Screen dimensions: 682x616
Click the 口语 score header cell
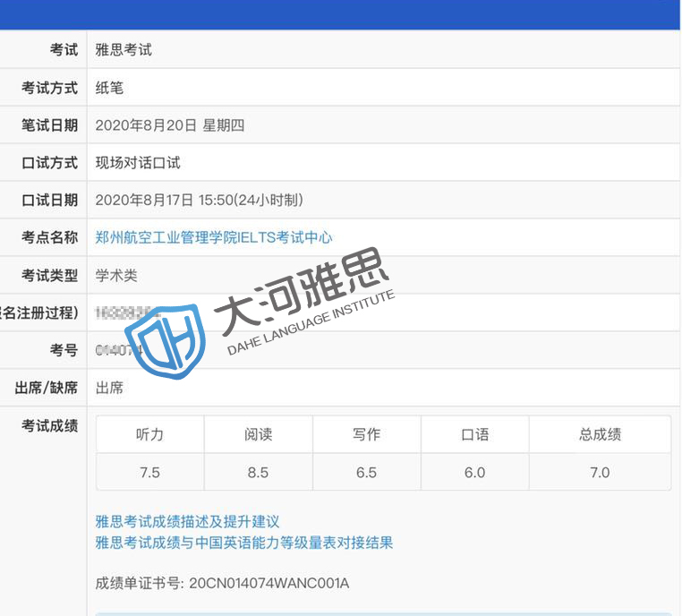[x=475, y=434]
